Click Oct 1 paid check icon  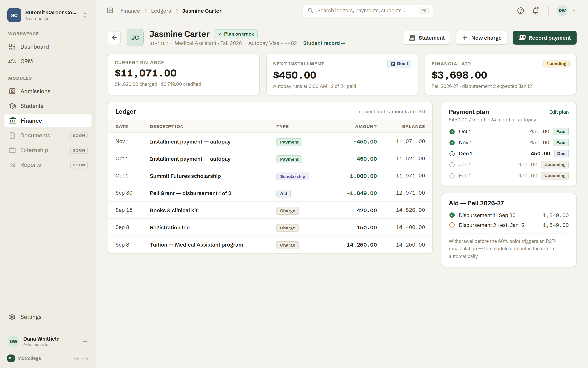(452, 132)
